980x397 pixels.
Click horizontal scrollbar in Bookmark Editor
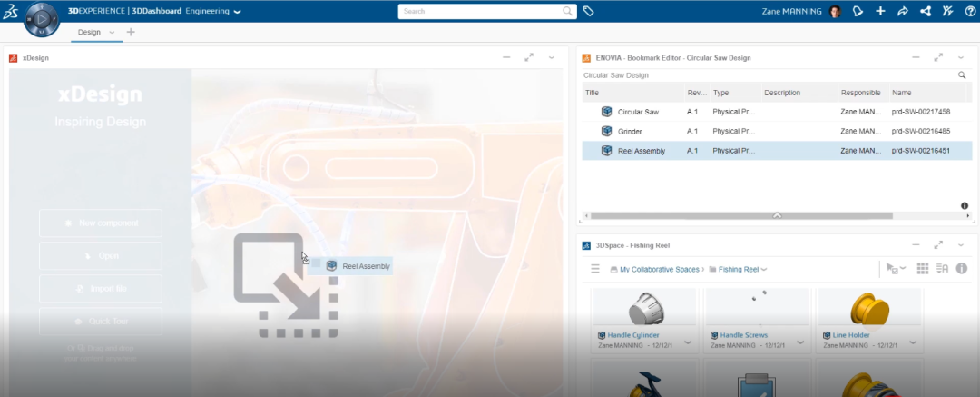(x=741, y=215)
